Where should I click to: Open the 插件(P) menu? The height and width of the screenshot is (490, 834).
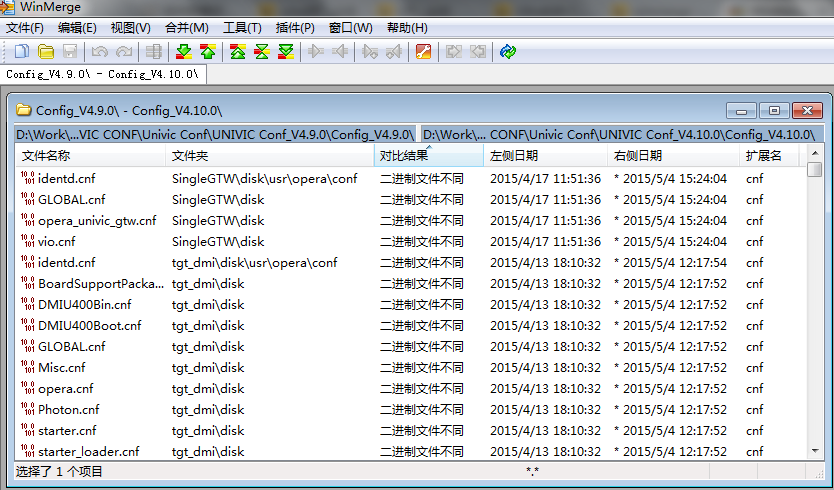(295, 28)
